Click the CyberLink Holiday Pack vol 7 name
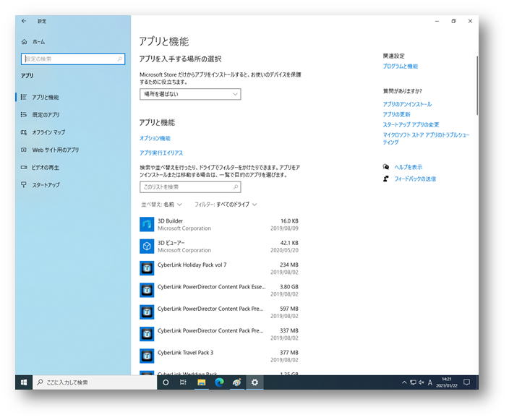The width and height of the screenshot is (509, 420). coord(192,265)
